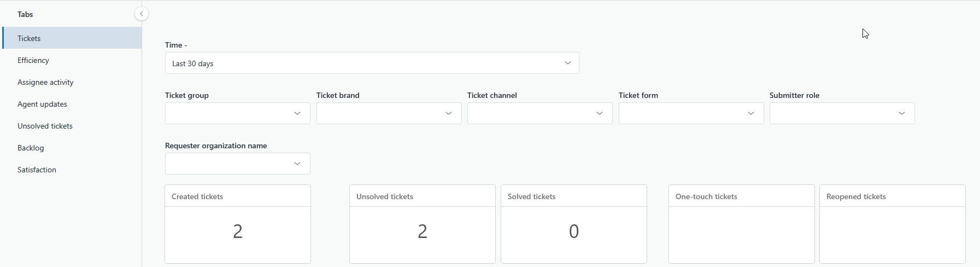Viewport: 980px width, 267px height.
Task: Select Unsolved tickets in sidebar
Action: pyautogui.click(x=45, y=126)
